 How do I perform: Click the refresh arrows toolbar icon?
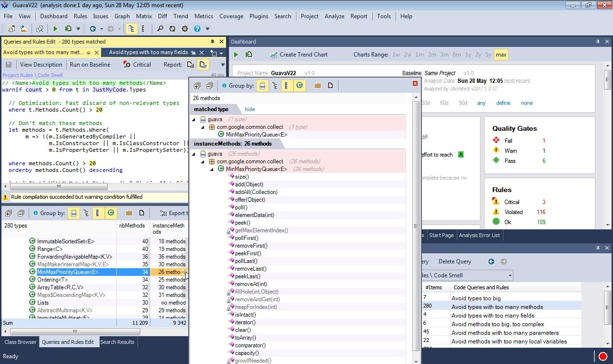172,29
